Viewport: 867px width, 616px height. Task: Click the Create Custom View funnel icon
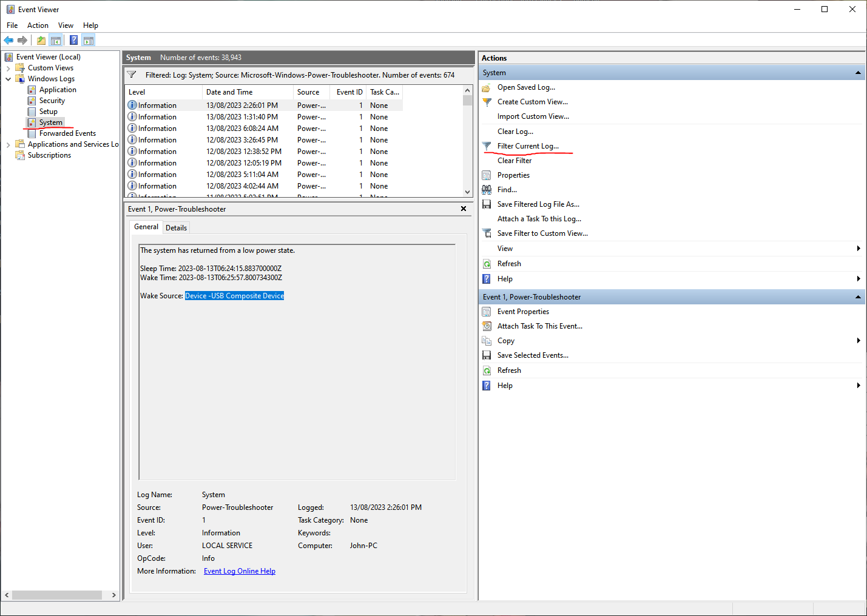(487, 102)
